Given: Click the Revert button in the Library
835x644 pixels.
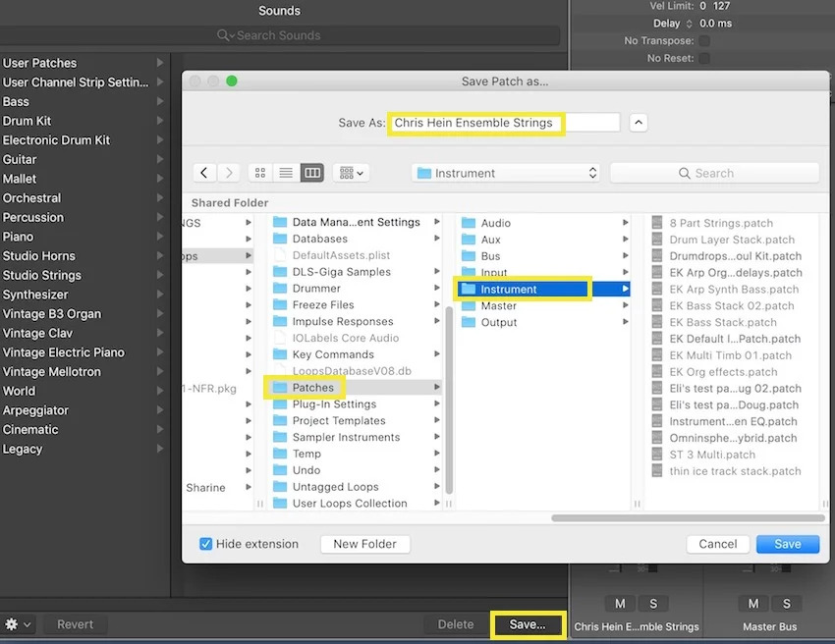Looking at the screenshot, I should coord(75,624).
